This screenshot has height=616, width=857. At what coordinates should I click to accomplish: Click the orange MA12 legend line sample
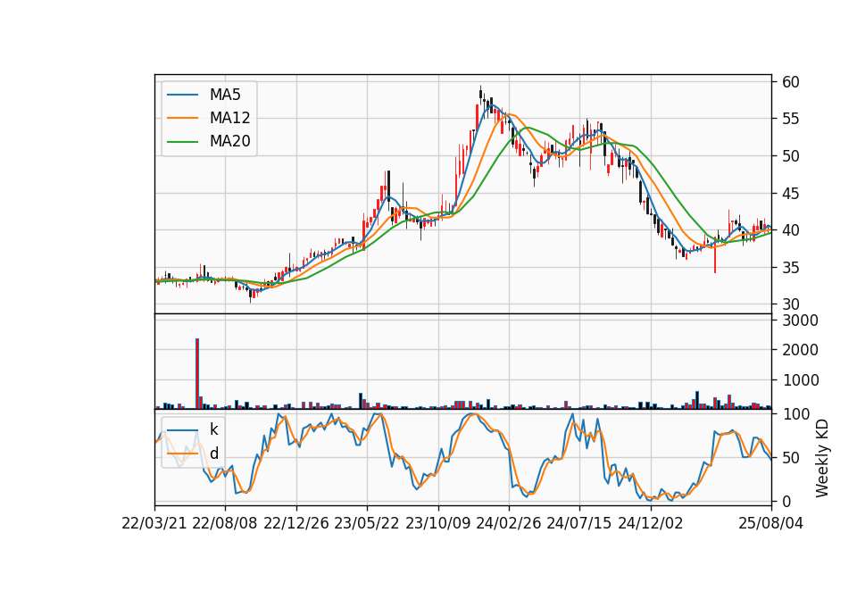click(x=182, y=118)
